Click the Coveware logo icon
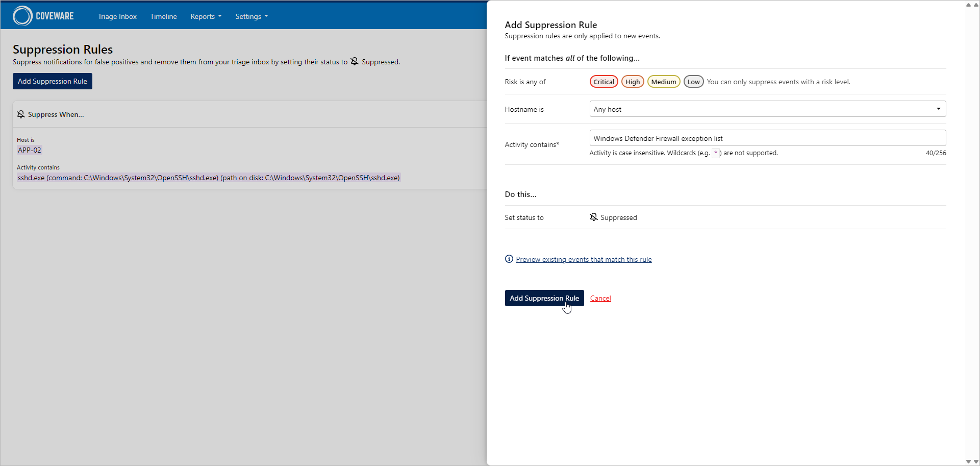This screenshot has width=980, height=466. pos(22,16)
